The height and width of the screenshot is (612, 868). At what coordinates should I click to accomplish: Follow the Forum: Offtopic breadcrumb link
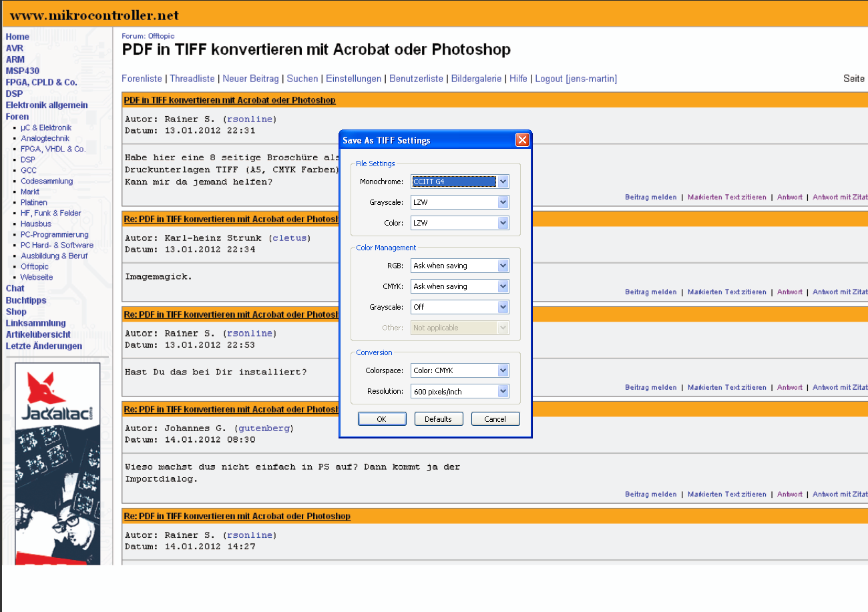coord(148,36)
